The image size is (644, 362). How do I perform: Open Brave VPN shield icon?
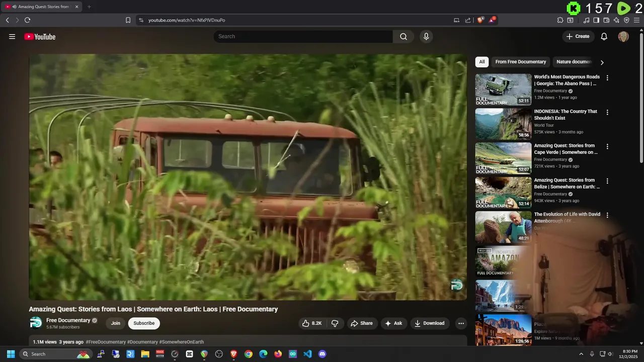coord(626,20)
